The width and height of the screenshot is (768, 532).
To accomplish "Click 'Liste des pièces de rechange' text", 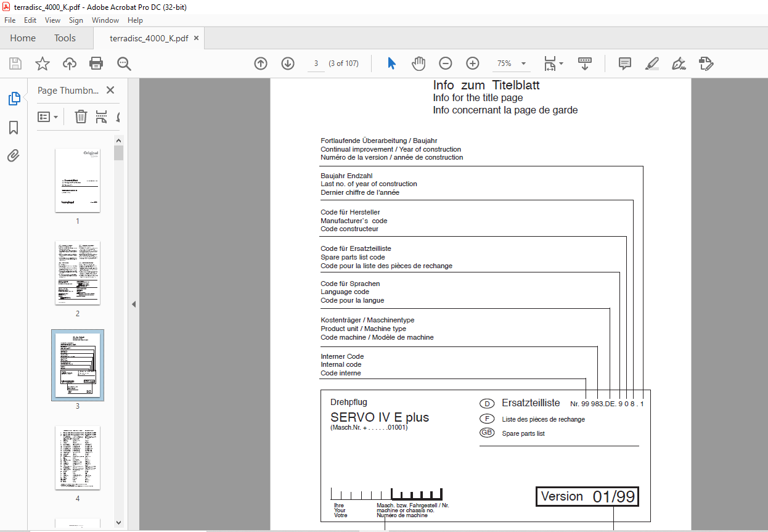I will (544, 419).
